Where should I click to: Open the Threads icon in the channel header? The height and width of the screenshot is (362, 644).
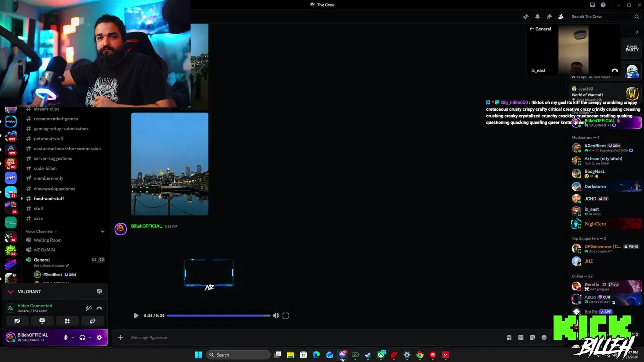(526, 17)
